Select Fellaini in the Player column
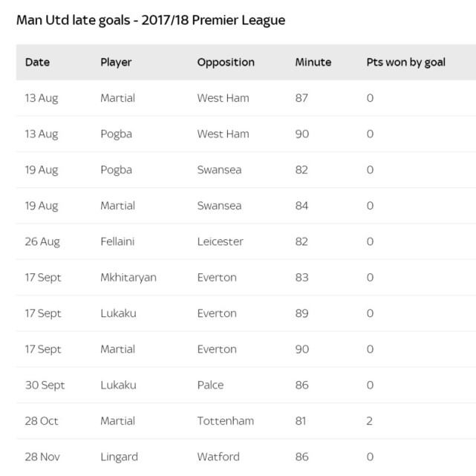Screen dimensions: 476x476 (119, 241)
